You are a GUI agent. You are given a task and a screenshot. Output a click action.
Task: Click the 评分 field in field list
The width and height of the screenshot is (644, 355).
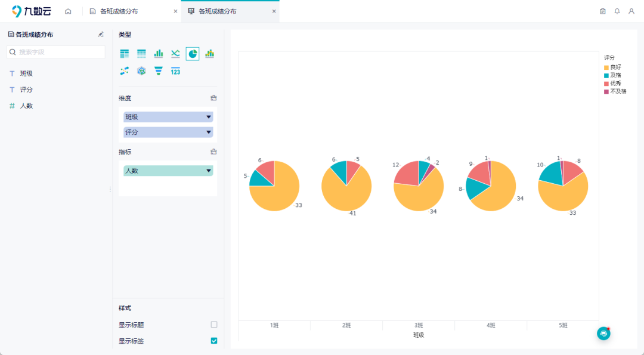tap(26, 89)
